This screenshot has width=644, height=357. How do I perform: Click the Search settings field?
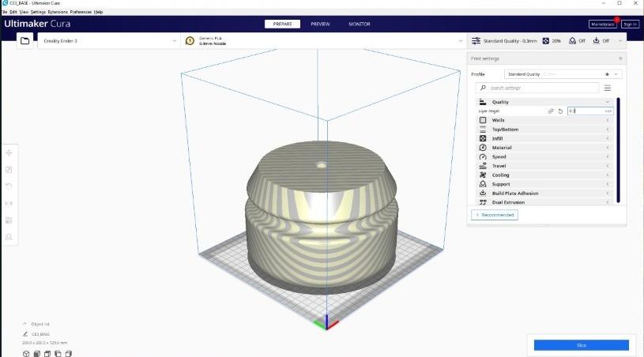(537, 88)
